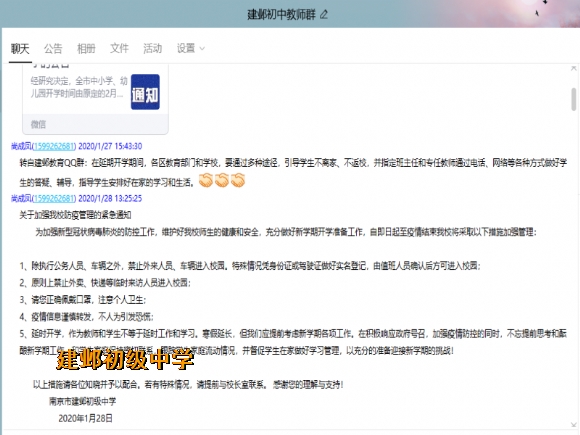Click the signature 南京市建邺初级中学

pos(82,401)
